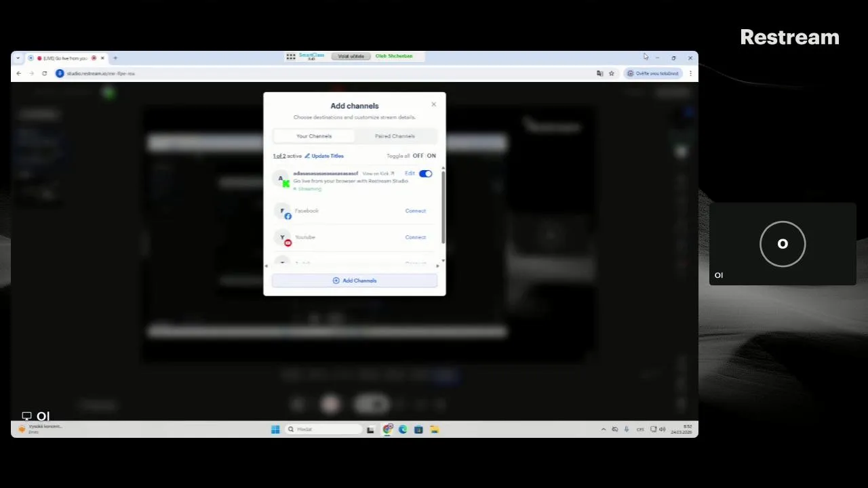This screenshot has width=868, height=488.
Task: Close the LIVE Go live browser tab
Action: coord(102,58)
